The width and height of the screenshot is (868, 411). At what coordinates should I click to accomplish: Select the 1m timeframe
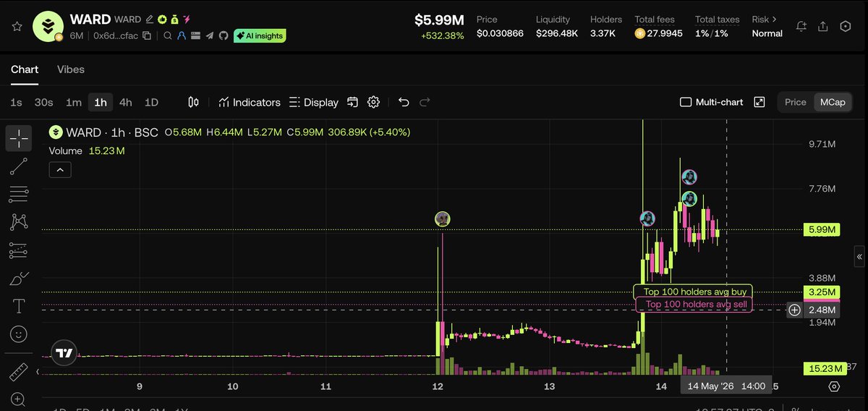[74, 102]
